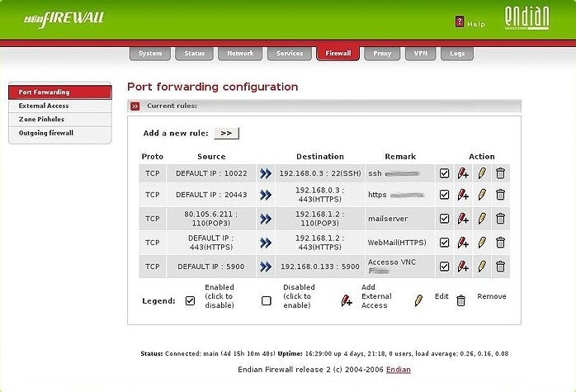Edit the WebMail(HTTPS) rule
Image resolution: width=576 pixels, height=392 pixels.
point(482,243)
